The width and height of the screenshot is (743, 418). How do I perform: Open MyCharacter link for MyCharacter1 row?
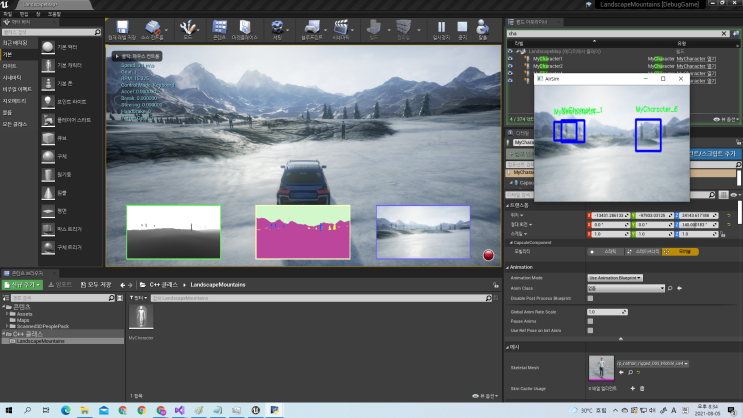pos(696,59)
